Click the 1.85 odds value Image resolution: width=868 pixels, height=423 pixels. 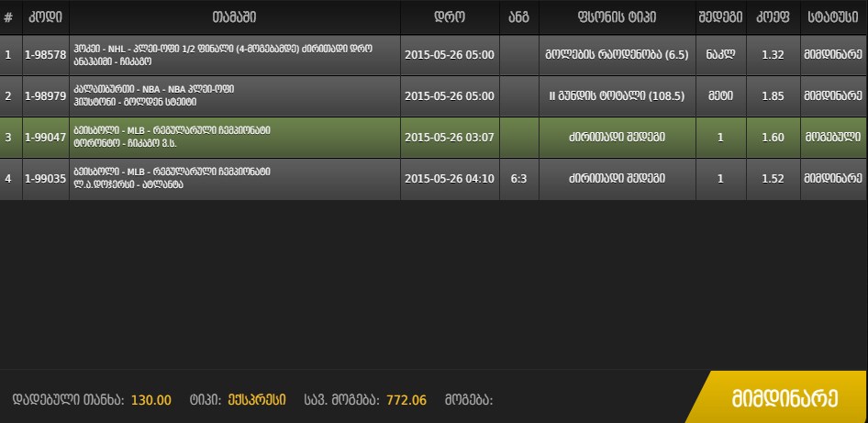pos(773,95)
